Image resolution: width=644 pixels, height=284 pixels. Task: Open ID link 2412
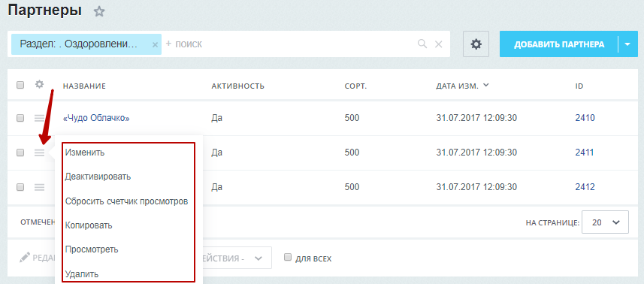[585, 187]
